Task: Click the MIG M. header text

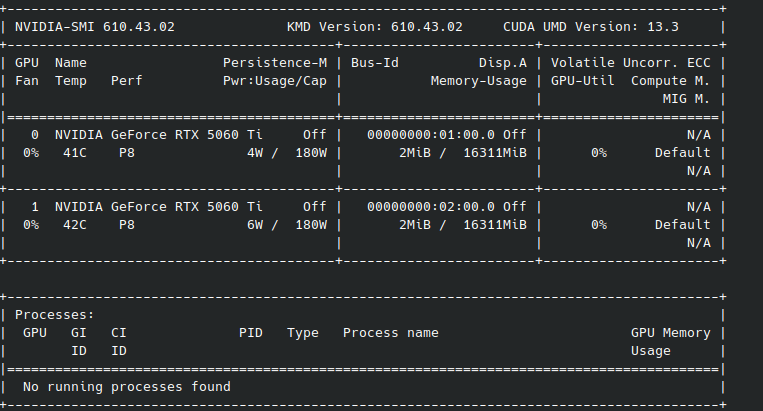Action: (687, 99)
